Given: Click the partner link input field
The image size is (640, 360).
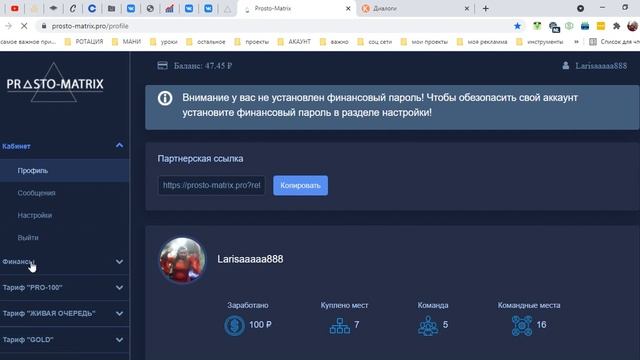Looking at the screenshot, I should click(x=211, y=185).
